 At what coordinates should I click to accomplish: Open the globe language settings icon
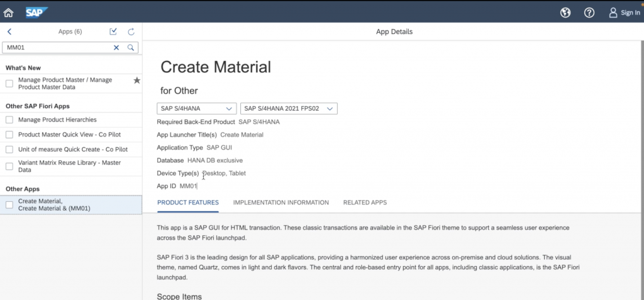pyautogui.click(x=565, y=13)
